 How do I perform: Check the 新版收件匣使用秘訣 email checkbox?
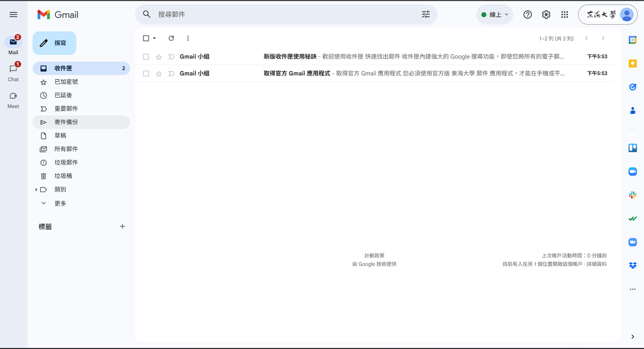(146, 57)
